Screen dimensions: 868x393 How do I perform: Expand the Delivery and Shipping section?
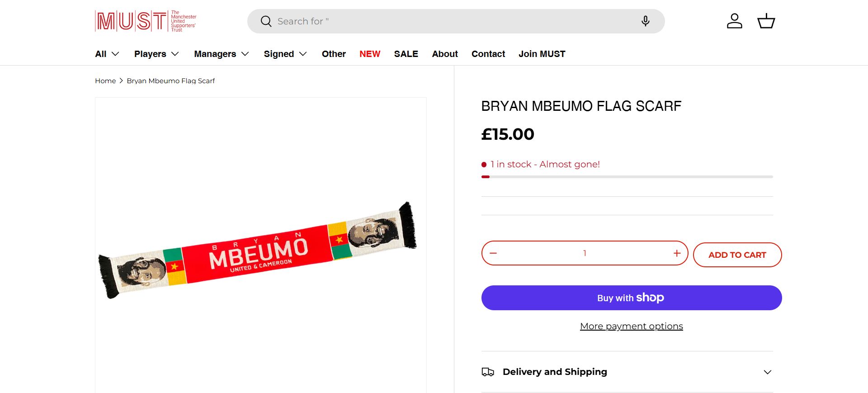[631, 372]
